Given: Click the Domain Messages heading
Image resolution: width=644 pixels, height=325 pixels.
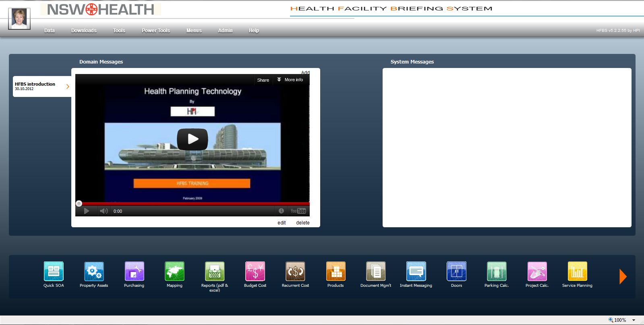Looking at the screenshot, I should 101,62.
